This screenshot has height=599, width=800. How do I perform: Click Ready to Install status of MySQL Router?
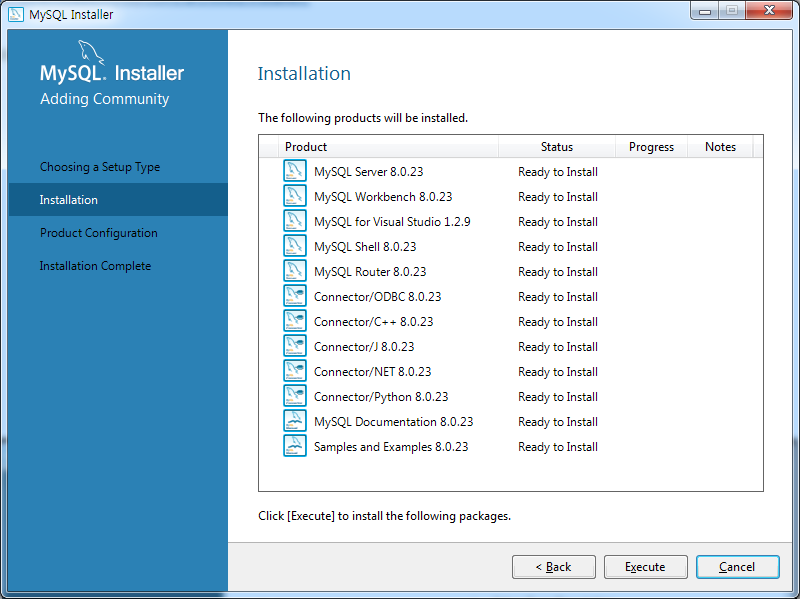(558, 272)
